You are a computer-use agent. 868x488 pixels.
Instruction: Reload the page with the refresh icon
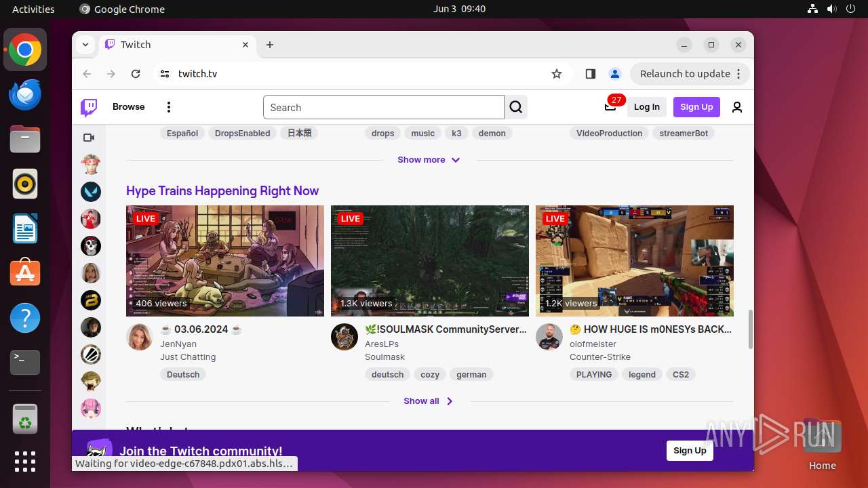(136, 74)
